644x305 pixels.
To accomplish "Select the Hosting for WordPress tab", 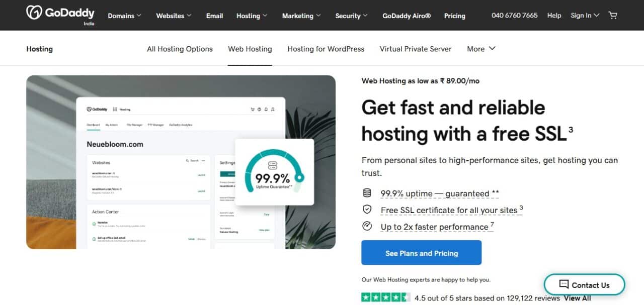I will 326,49.
